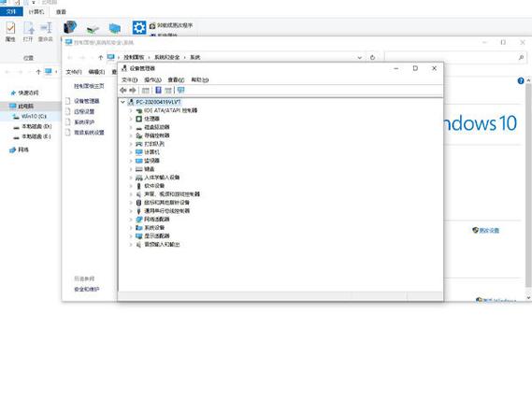Click the Forward arrow in Device Manager toolbar
Screen dimensions: 532x399
(133, 91)
